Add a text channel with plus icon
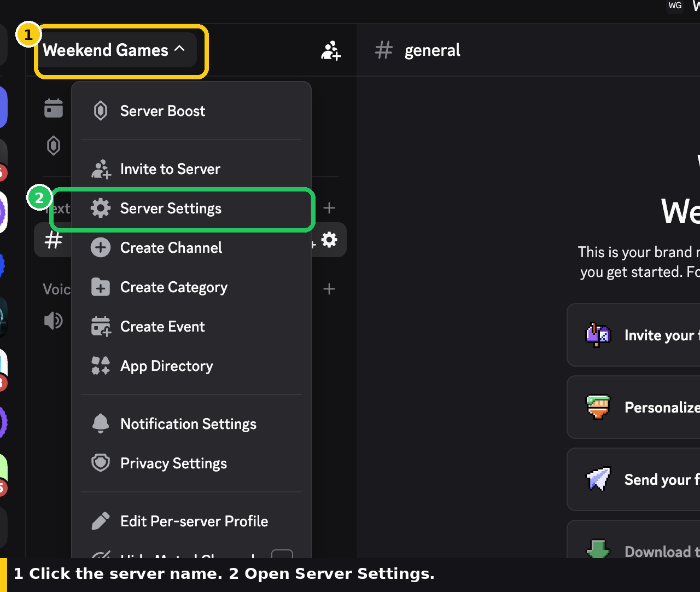The height and width of the screenshot is (592, 700). tap(329, 208)
